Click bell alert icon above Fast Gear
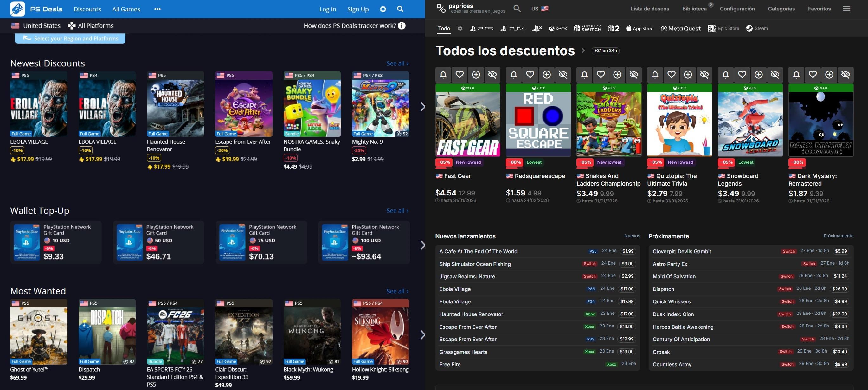This screenshot has height=390, width=868. click(443, 75)
